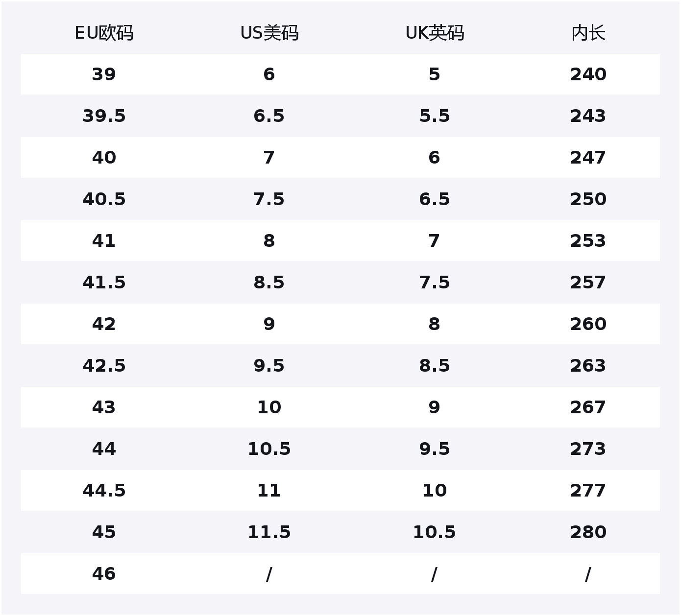
Task: Click the 内长 column header
Action: point(588,33)
